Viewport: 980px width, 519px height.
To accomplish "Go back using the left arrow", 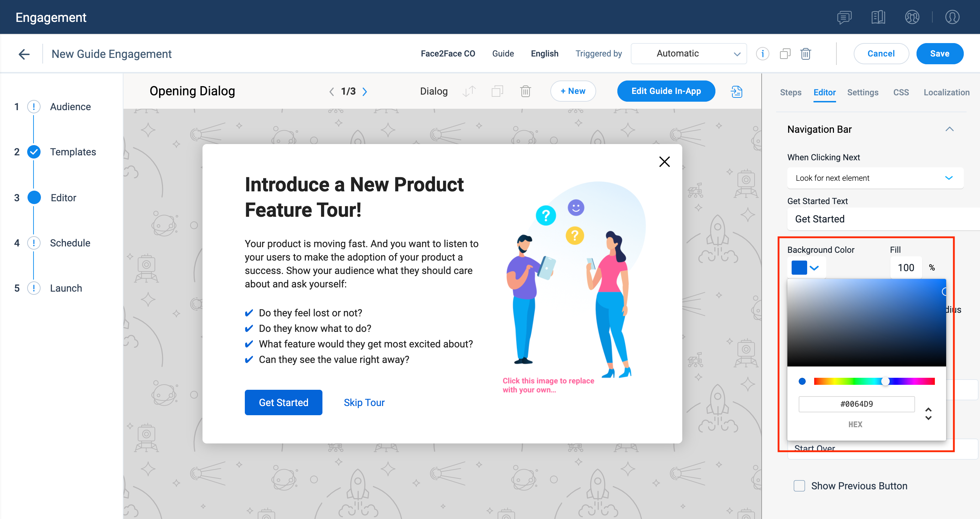I will point(24,54).
